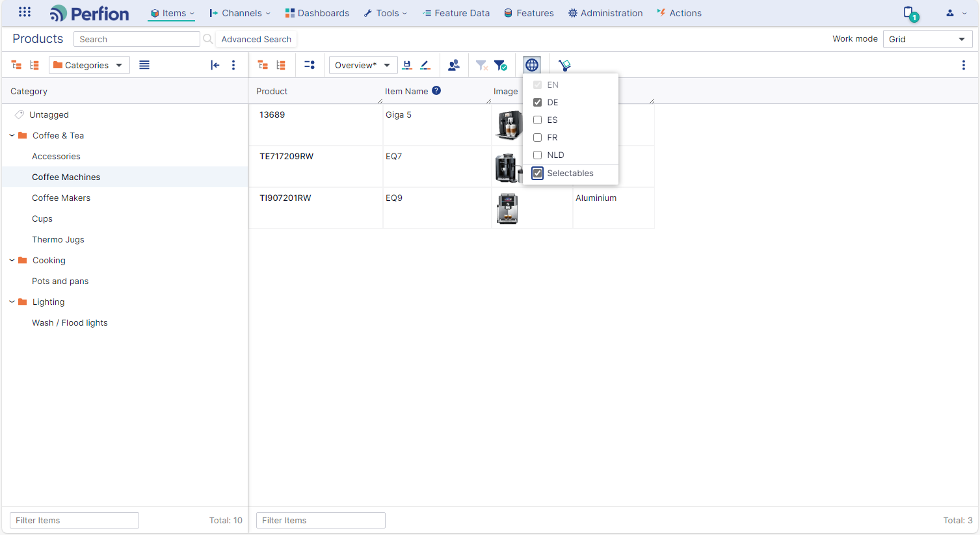980x535 pixels.
Task: Expand all category tree nodes
Action: (x=16, y=65)
